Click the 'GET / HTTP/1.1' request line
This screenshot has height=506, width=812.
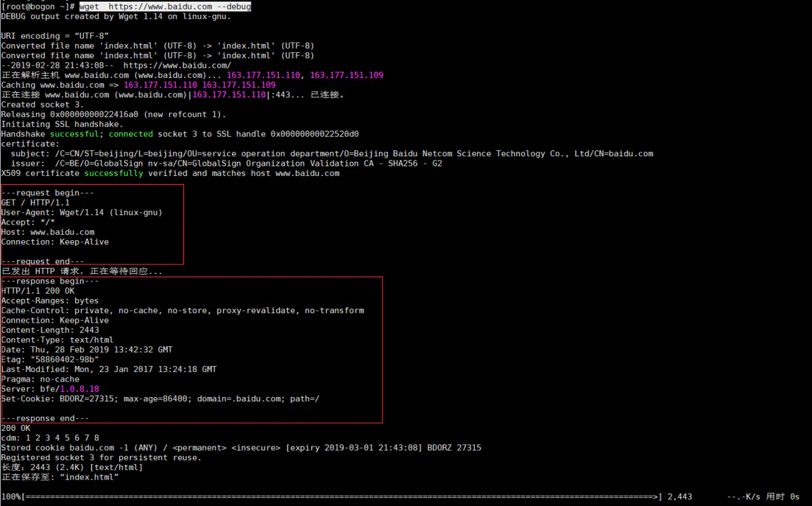pyautogui.click(x=35, y=203)
